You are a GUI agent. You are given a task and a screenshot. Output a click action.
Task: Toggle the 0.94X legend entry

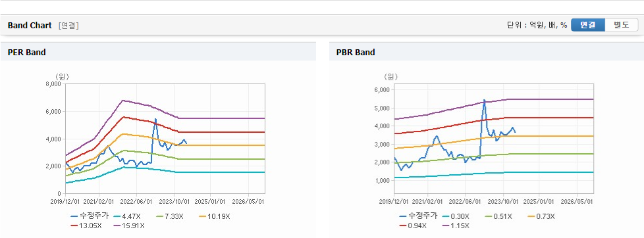tap(414, 226)
